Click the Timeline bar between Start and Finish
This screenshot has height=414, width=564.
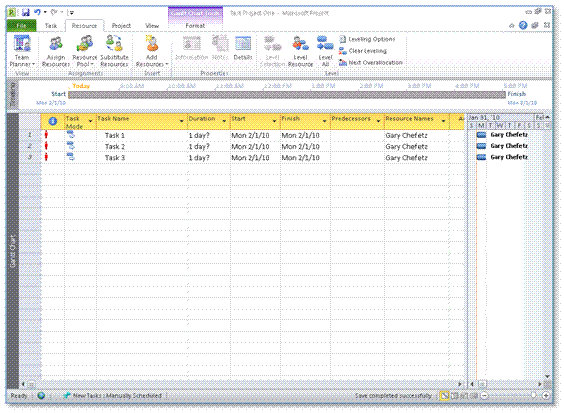pyautogui.click(x=287, y=95)
